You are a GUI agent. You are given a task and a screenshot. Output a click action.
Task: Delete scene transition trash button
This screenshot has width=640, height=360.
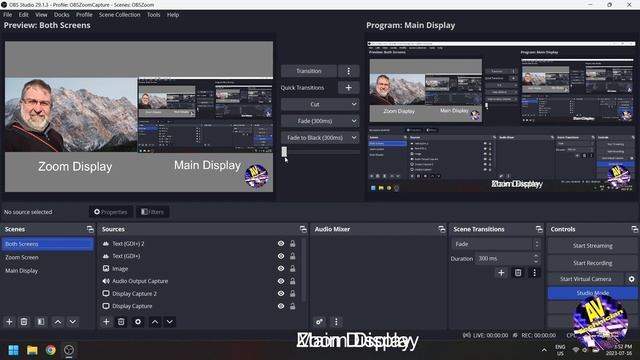click(518, 273)
